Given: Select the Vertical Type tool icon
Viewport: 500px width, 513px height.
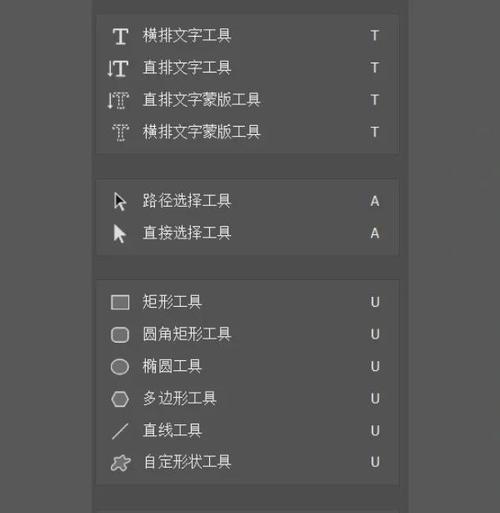Looking at the screenshot, I should coord(118,68).
